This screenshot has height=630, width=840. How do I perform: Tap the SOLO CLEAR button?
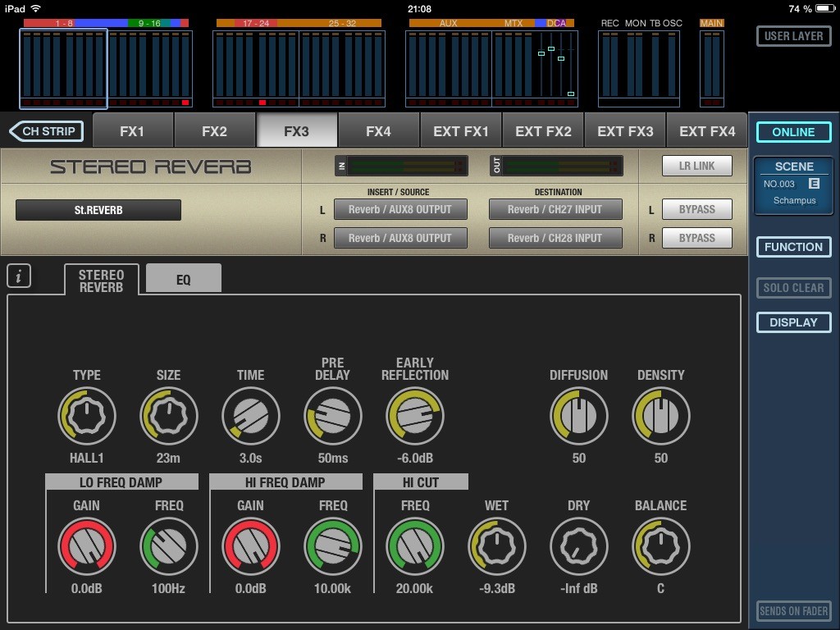[794, 288]
